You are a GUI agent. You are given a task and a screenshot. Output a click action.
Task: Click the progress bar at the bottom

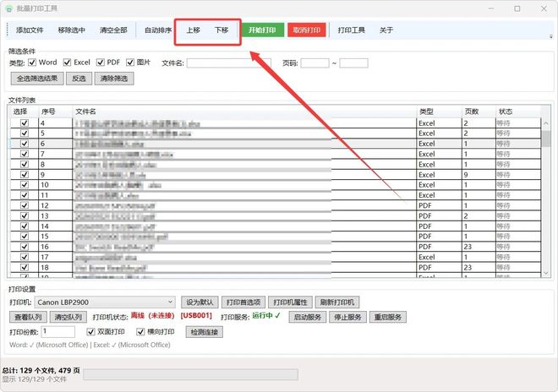[191, 374]
